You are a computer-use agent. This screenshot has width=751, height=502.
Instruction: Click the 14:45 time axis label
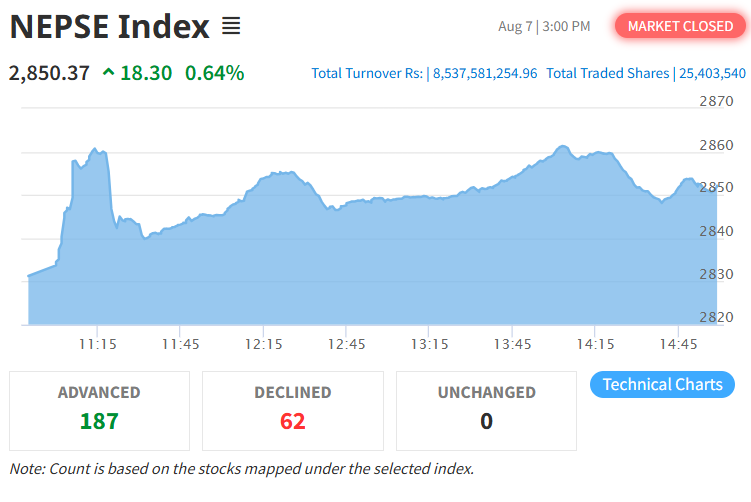678,344
